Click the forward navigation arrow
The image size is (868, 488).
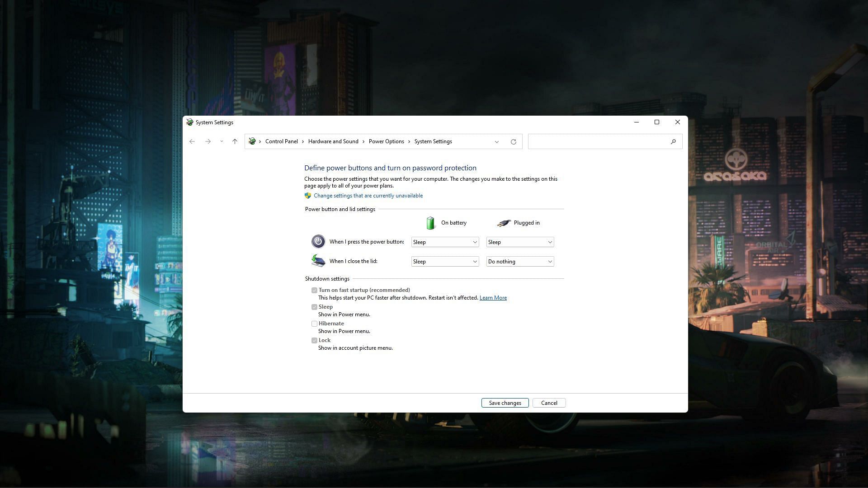(208, 141)
